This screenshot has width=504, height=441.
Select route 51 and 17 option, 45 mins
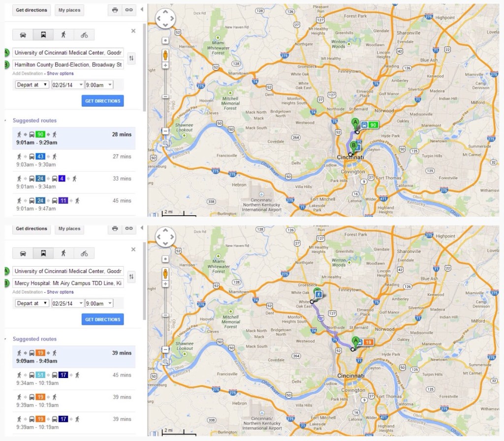[74, 379]
